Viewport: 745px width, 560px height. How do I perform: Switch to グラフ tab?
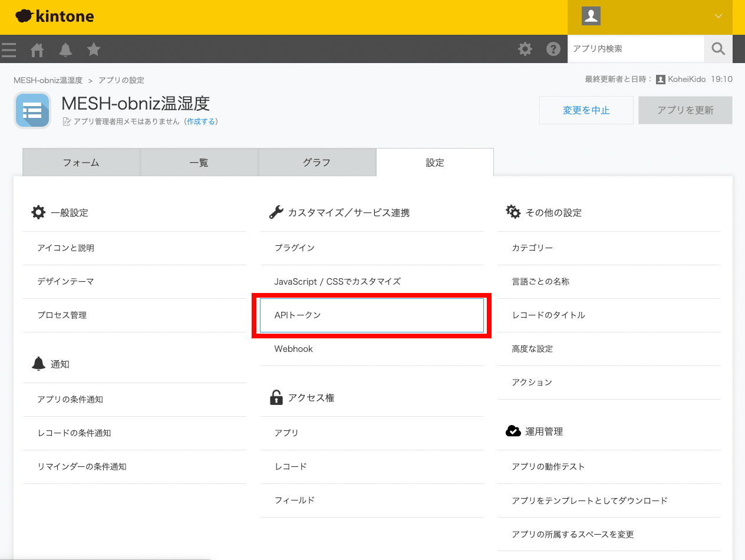click(x=317, y=163)
